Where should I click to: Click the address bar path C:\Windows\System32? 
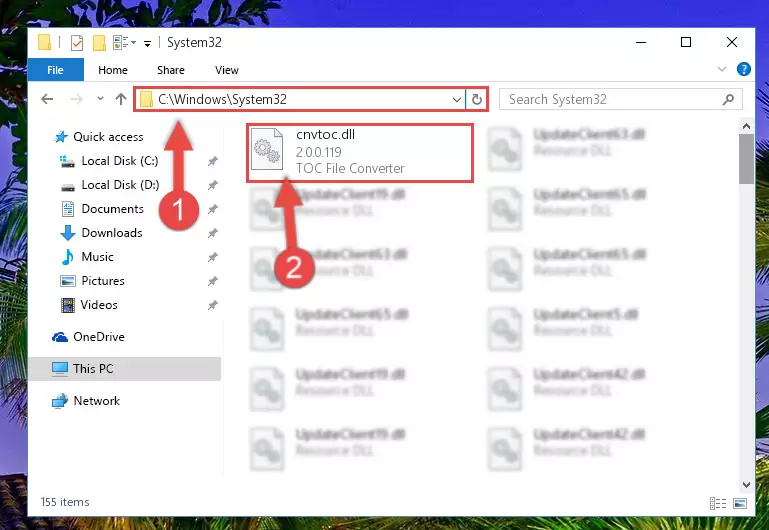(222, 100)
